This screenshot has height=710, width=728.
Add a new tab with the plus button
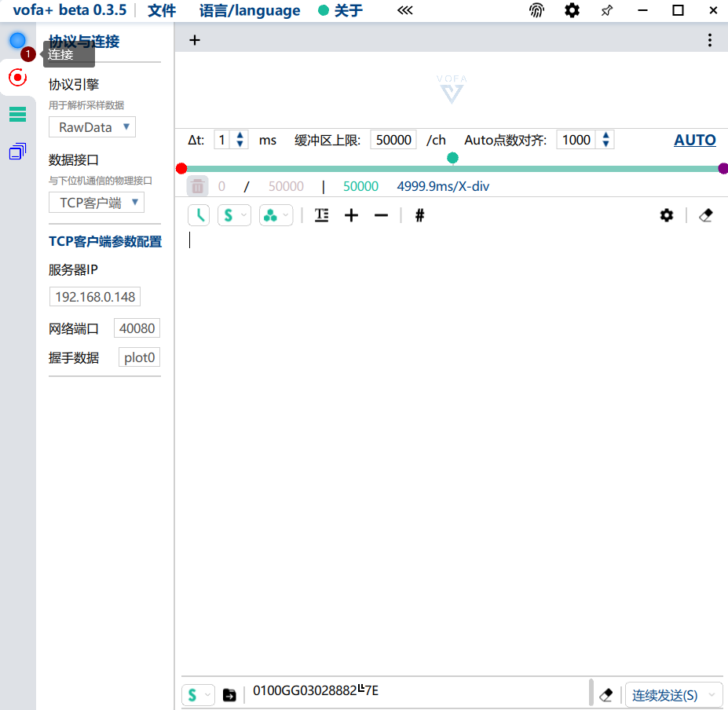[x=195, y=41]
